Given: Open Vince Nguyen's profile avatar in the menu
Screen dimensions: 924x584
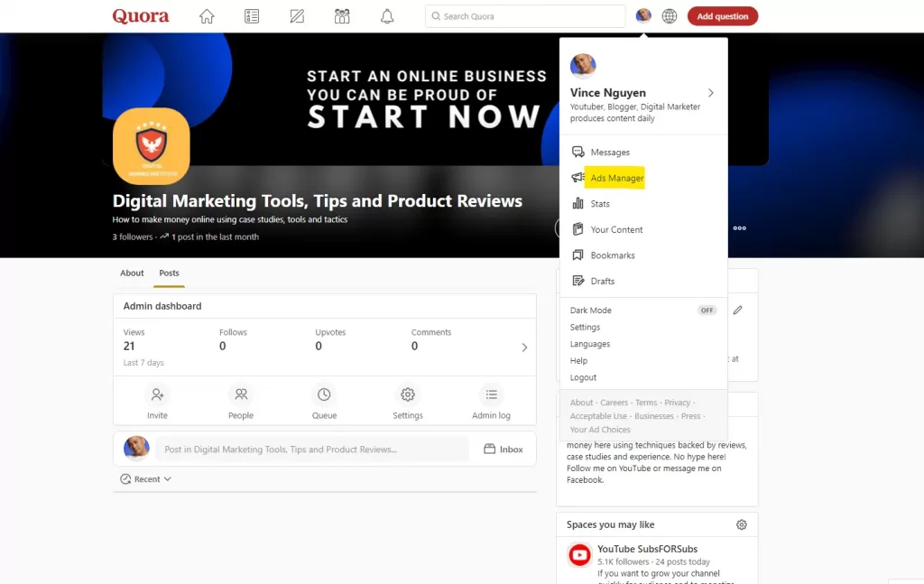Looking at the screenshot, I should pyautogui.click(x=583, y=65).
